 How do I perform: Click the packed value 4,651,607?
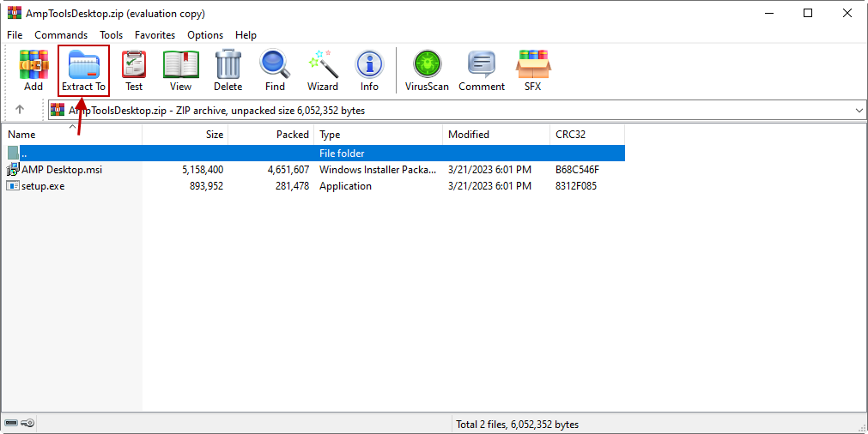point(288,170)
